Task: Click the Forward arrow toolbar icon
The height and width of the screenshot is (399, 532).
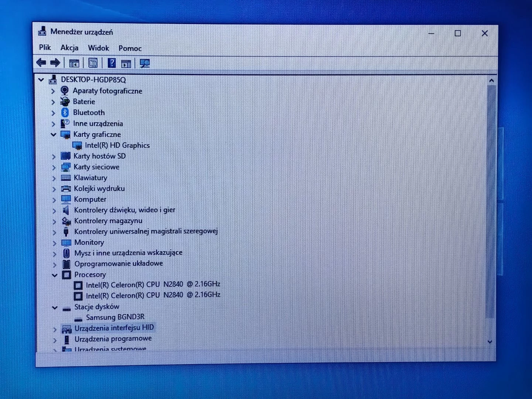Action: (55, 63)
